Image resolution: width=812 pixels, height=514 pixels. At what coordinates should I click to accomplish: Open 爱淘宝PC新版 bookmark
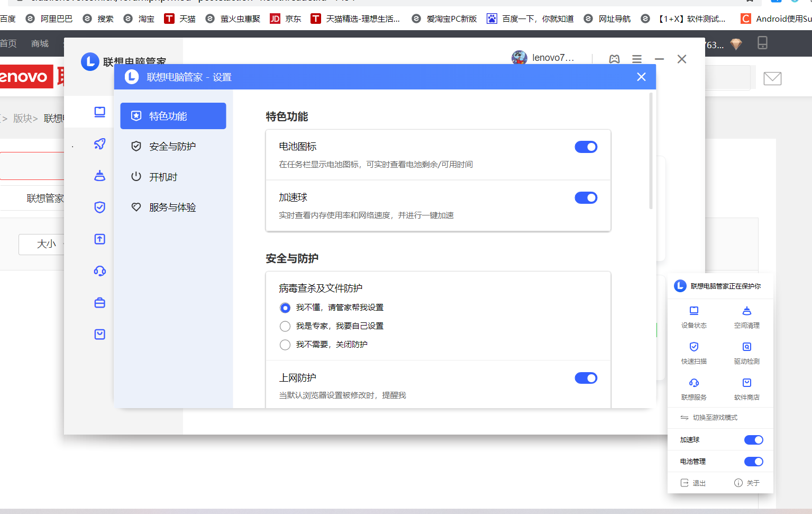[444, 19]
